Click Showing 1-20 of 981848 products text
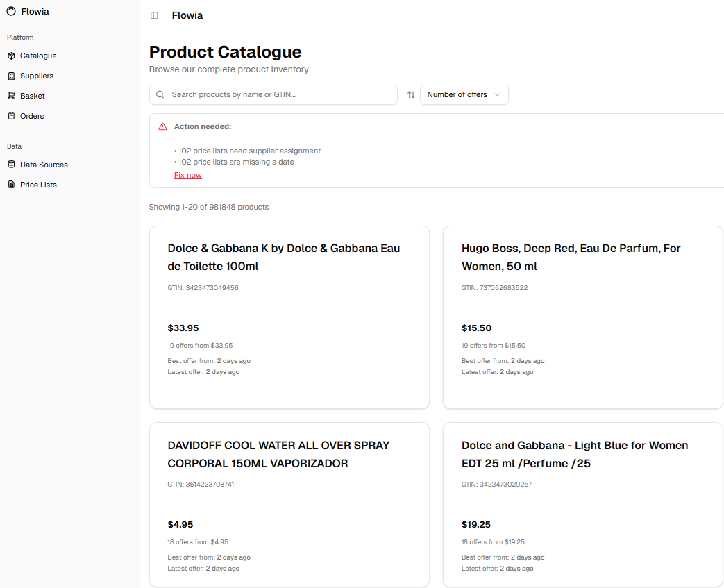724x588 pixels. pyautogui.click(x=209, y=207)
